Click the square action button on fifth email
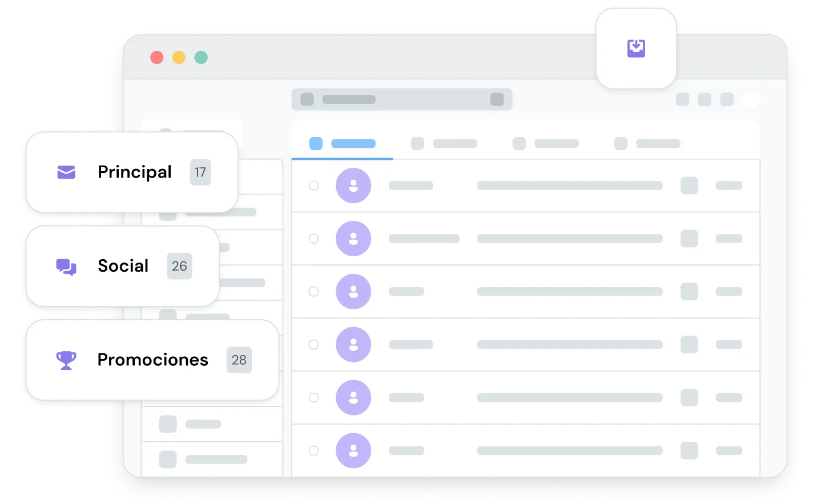Screen dimensions: 813x504 coord(689,397)
